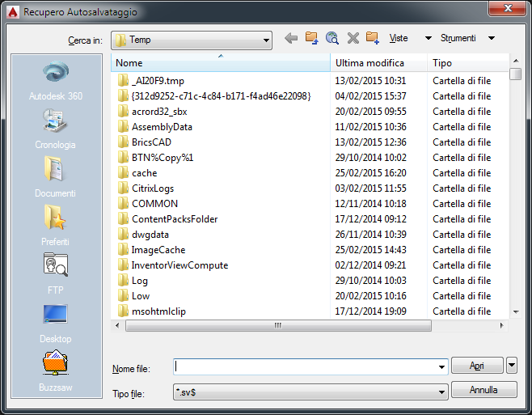Image resolution: width=532 pixels, height=415 pixels.
Task: Open Preferiti favorites shortcut
Action: (x=55, y=226)
